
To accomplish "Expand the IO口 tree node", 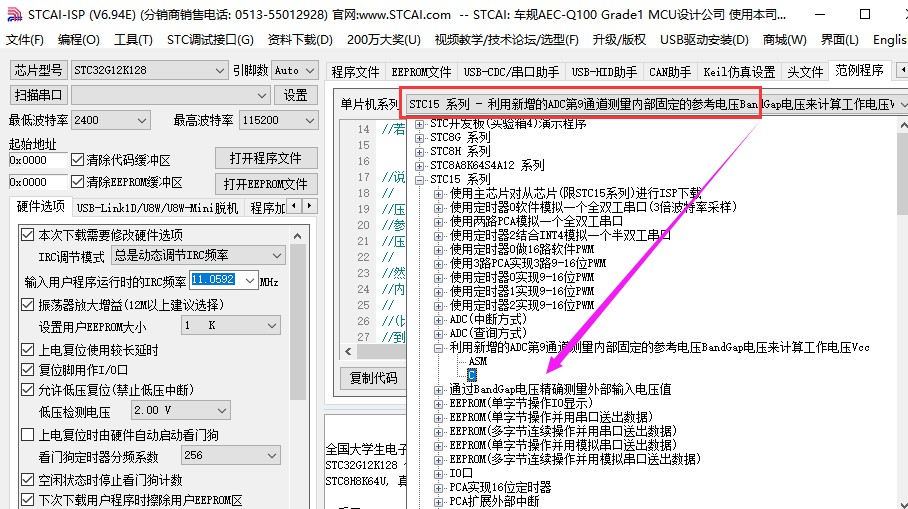I will tap(438, 474).
